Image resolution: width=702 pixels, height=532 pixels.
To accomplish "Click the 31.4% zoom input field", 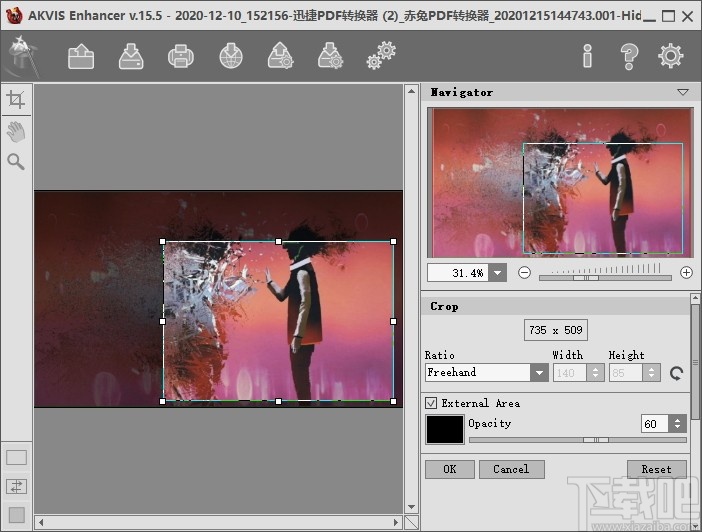I will (x=458, y=273).
